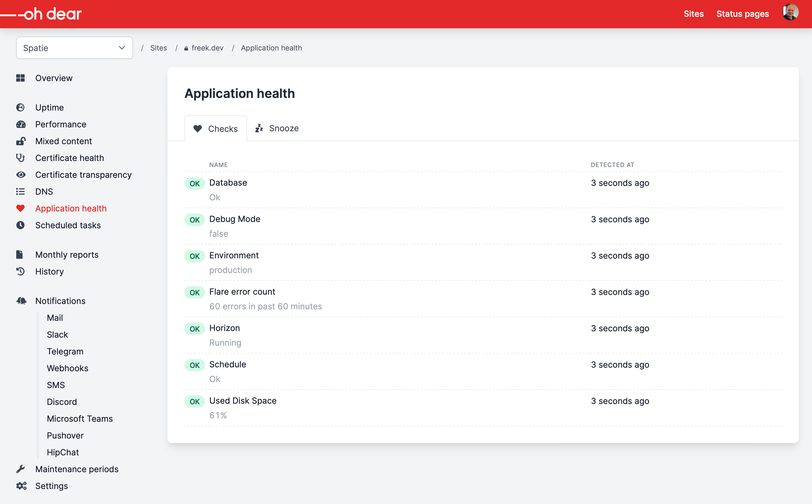Open Webhooks notification settings
This screenshot has width=812, height=504.
[68, 368]
